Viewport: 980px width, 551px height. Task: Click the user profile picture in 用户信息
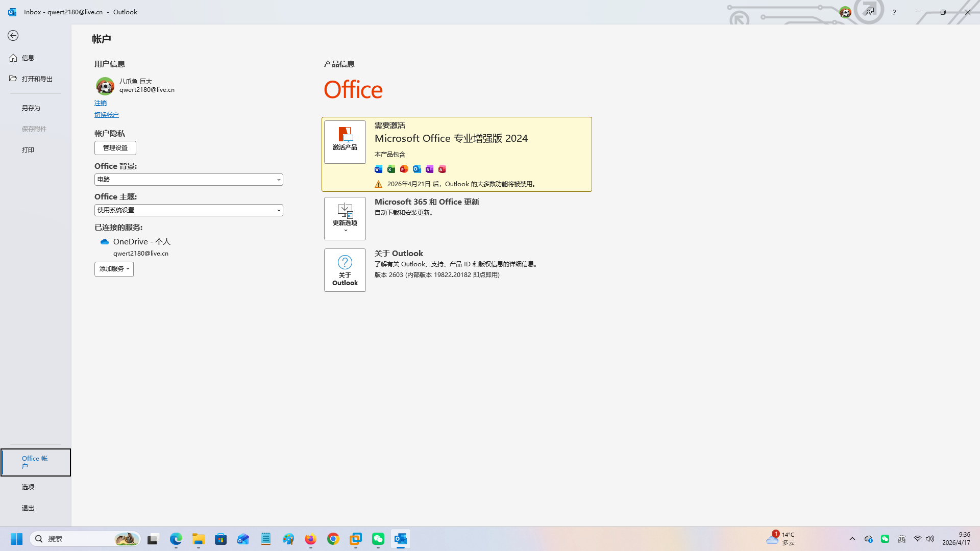(105, 86)
